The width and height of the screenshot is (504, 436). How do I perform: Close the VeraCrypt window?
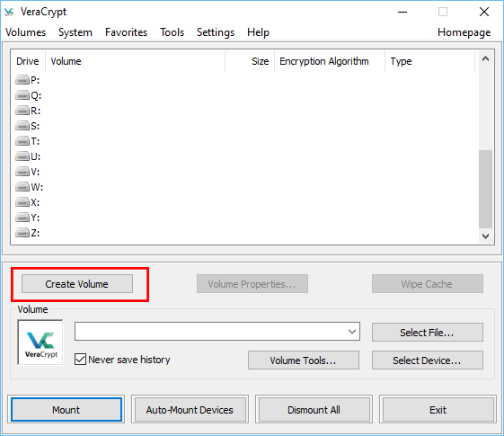click(x=484, y=13)
